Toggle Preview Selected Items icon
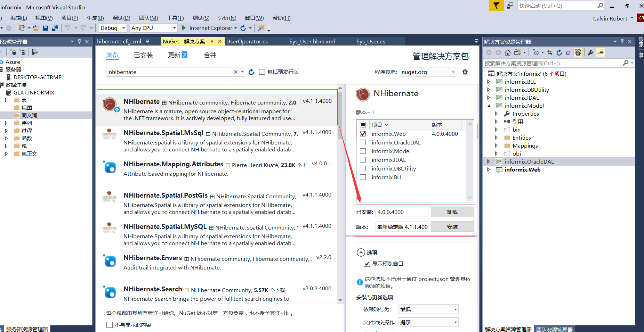The height and width of the screenshot is (332, 644). click(600, 52)
